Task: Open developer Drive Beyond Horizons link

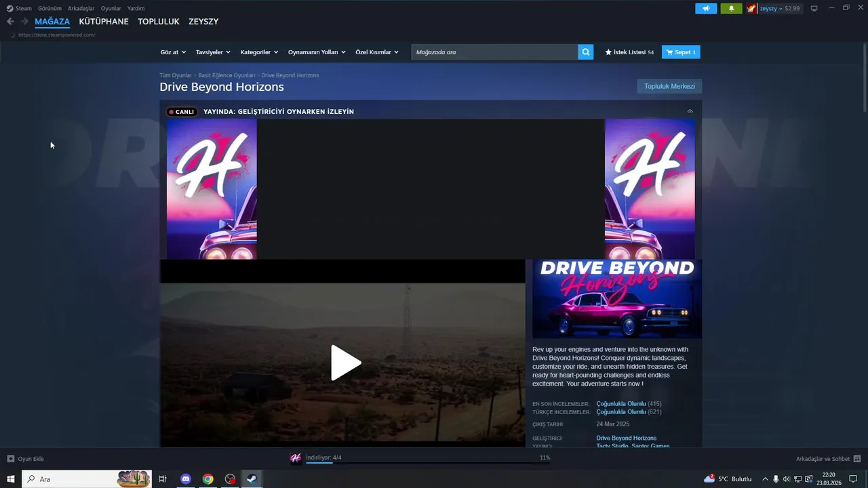Action: [626, 439]
